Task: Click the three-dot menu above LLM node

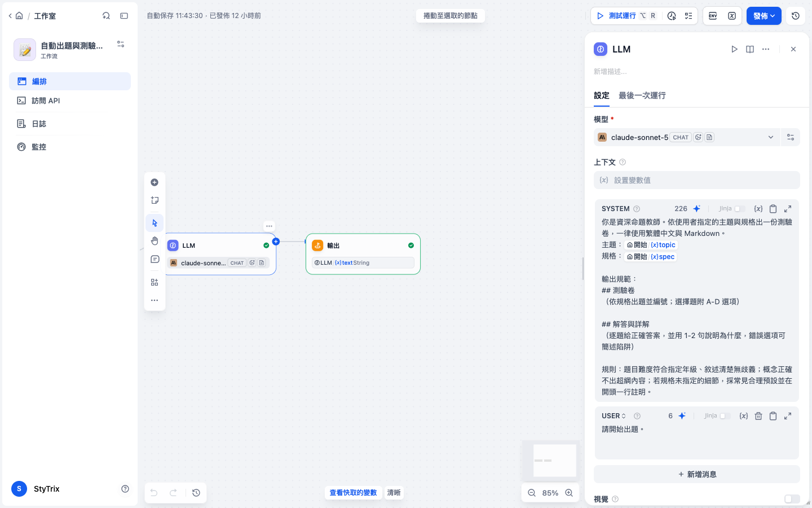Action: pyautogui.click(x=269, y=226)
